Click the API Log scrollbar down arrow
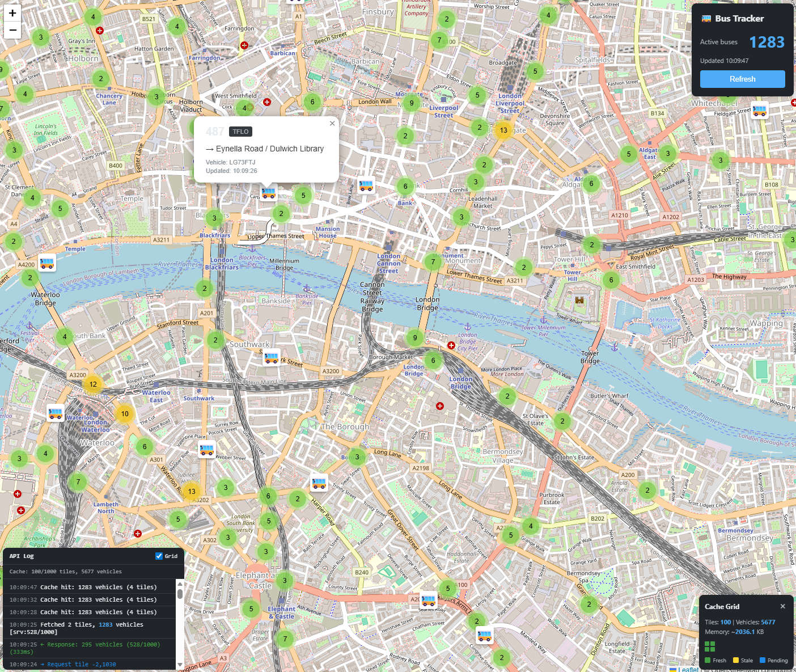796x672 pixels. pyautogui.click(x=180, y=663)
